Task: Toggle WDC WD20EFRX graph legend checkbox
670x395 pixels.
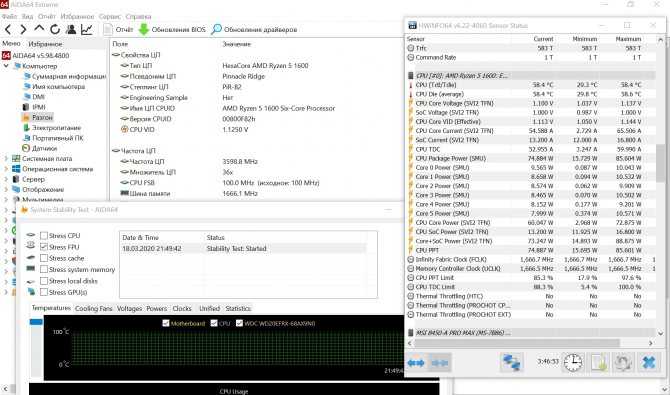Action: [239, 323]
